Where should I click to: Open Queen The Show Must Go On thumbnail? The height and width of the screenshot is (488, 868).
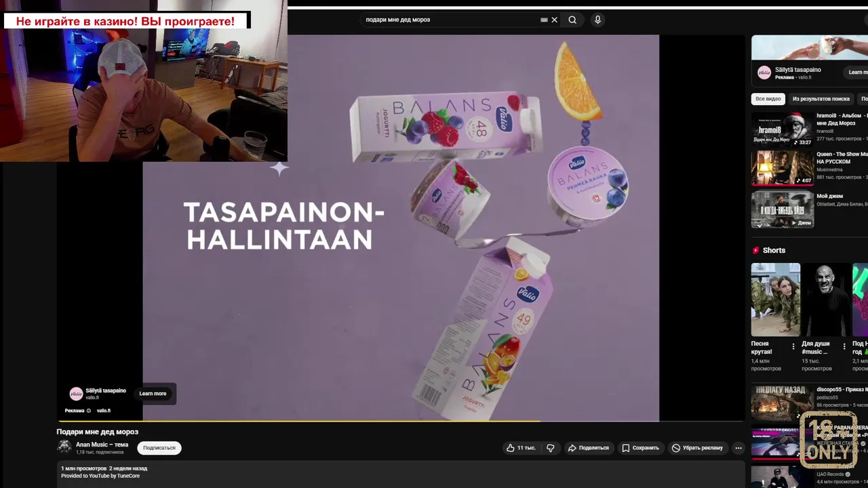pos(783,167)
